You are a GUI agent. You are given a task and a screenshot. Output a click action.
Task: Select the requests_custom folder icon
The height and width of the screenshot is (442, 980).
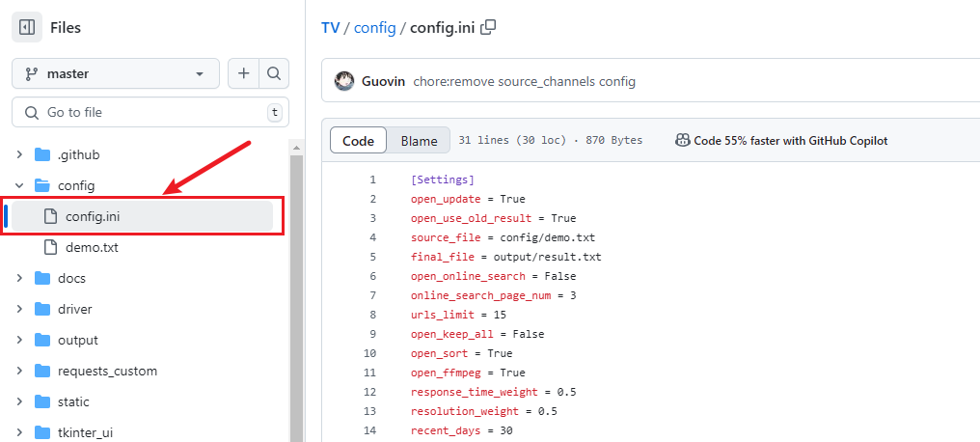click(x=41, y=371)
